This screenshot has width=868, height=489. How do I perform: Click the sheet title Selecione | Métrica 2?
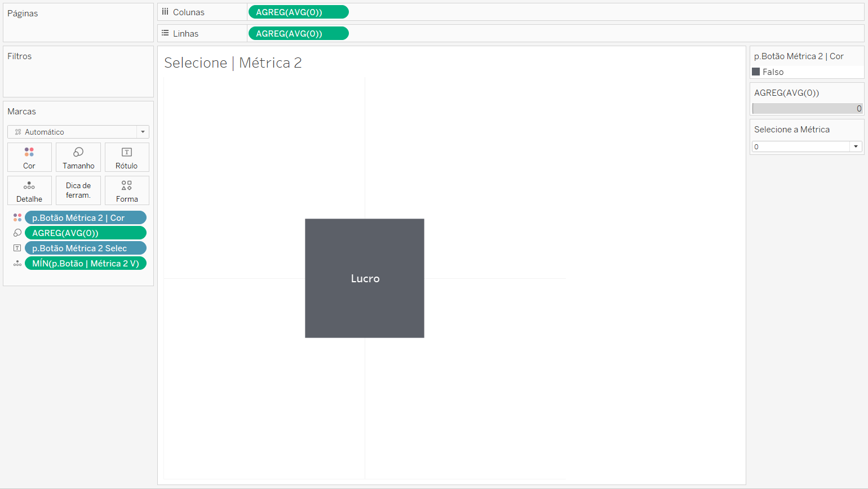click(233, 63)
